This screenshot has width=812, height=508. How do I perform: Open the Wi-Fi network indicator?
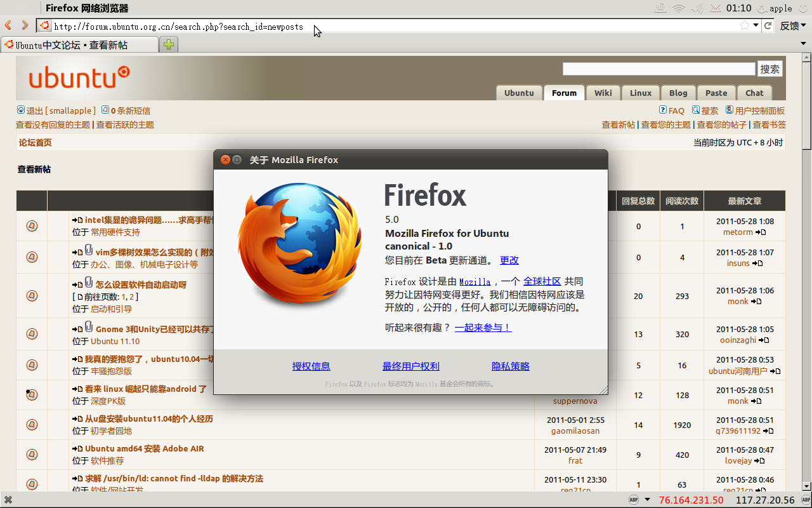point(679,8)
